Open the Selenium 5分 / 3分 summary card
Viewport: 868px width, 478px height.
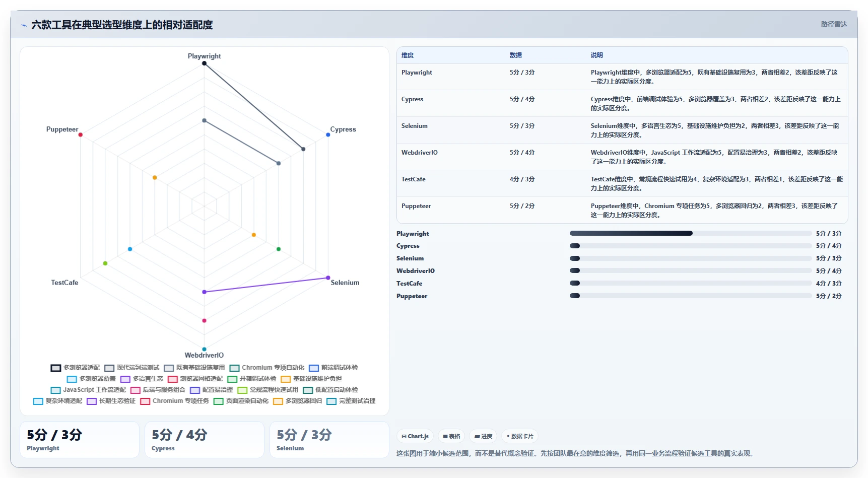pyautogui.click(x=329, y=440)
